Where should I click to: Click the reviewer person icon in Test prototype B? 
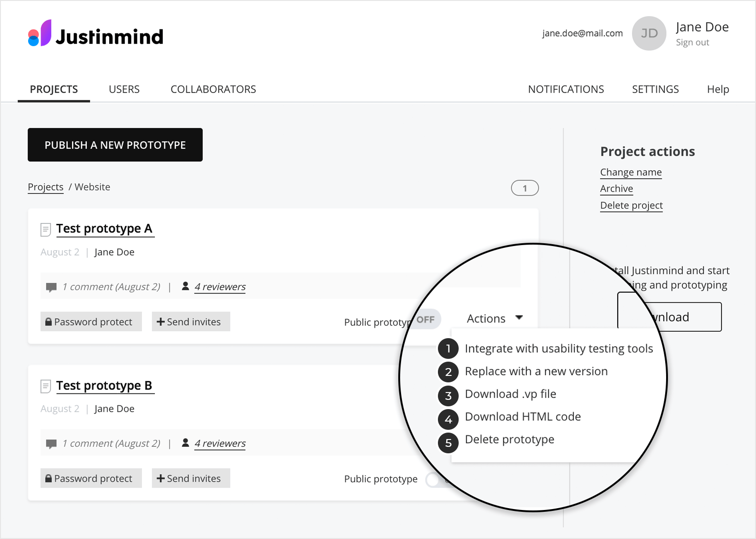point(185,443)
